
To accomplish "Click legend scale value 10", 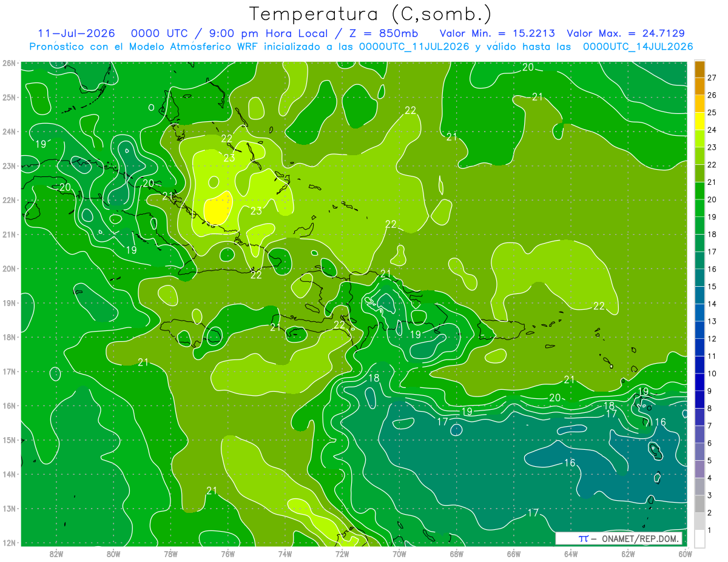I will click(712, 373).
